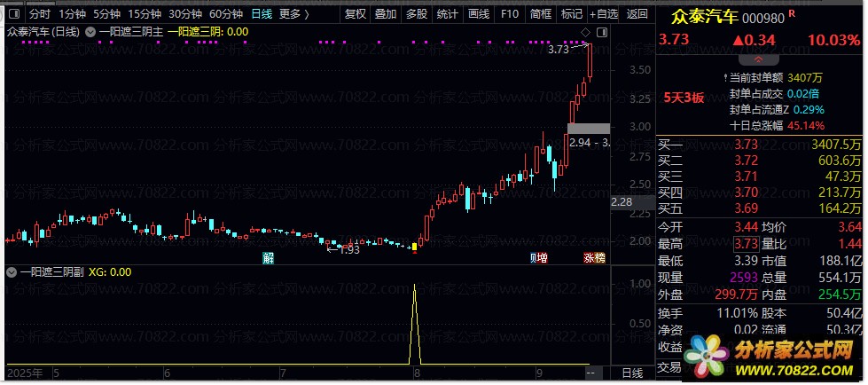The height and width of the screenshot is (385, 868).
Task: Collapse the limit-up info panel chevron
Action: coord(758,59)
